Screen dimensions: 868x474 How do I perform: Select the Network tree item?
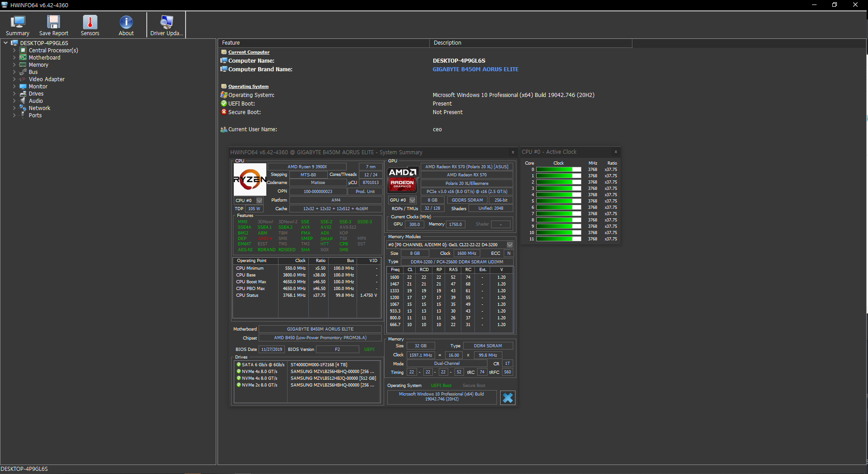(x=39, y=108)
